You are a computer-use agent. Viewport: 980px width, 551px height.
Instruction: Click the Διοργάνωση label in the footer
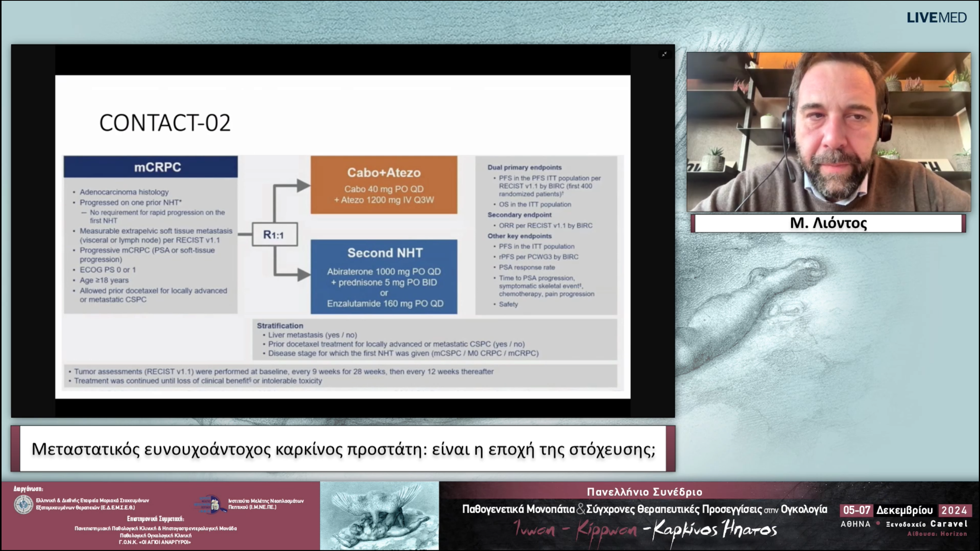(28, 489)
